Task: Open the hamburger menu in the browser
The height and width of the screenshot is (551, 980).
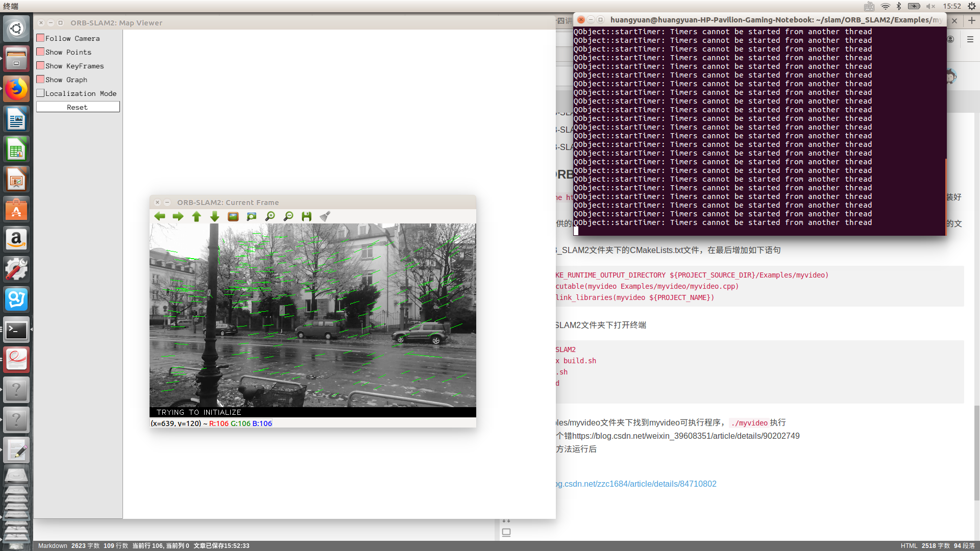Action: coord(970,39)
